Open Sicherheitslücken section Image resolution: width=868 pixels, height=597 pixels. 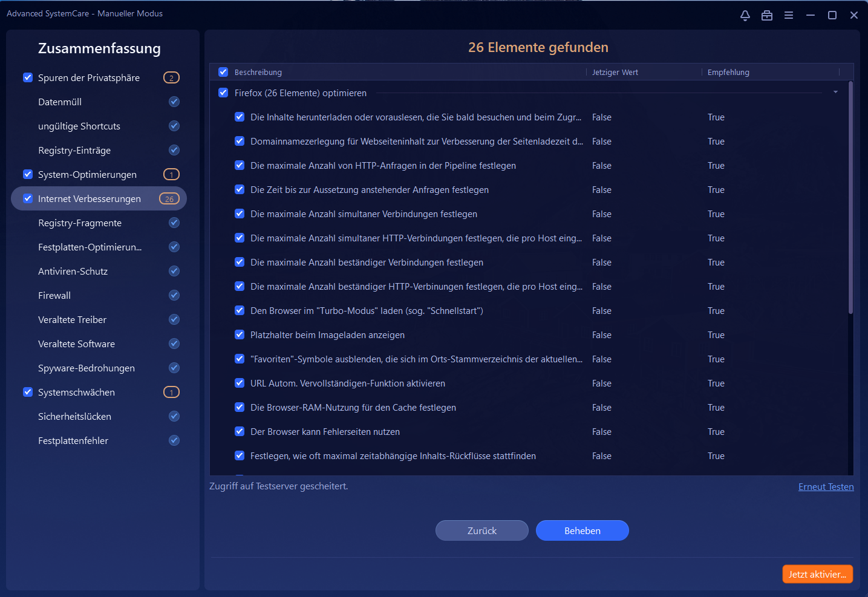pyautogui.click(x=74, y=416)
